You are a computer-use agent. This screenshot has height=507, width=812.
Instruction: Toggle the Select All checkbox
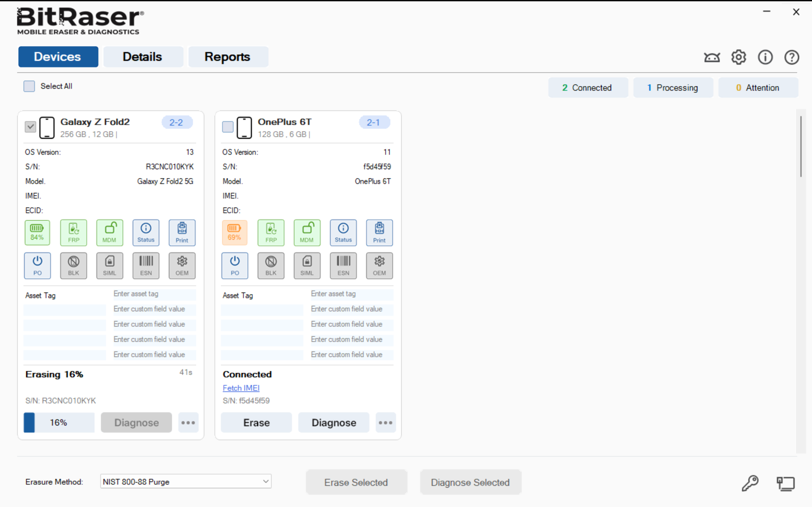(x=29, y=86)
